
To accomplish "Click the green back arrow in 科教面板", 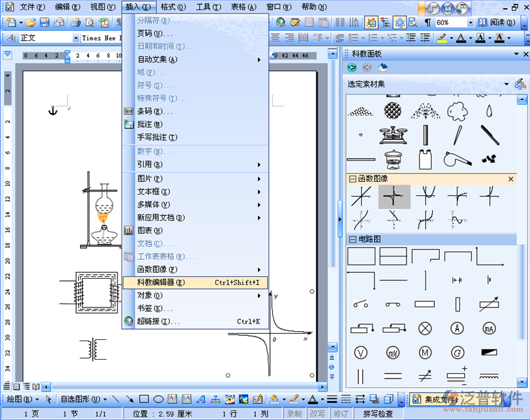I will (352, 67).
